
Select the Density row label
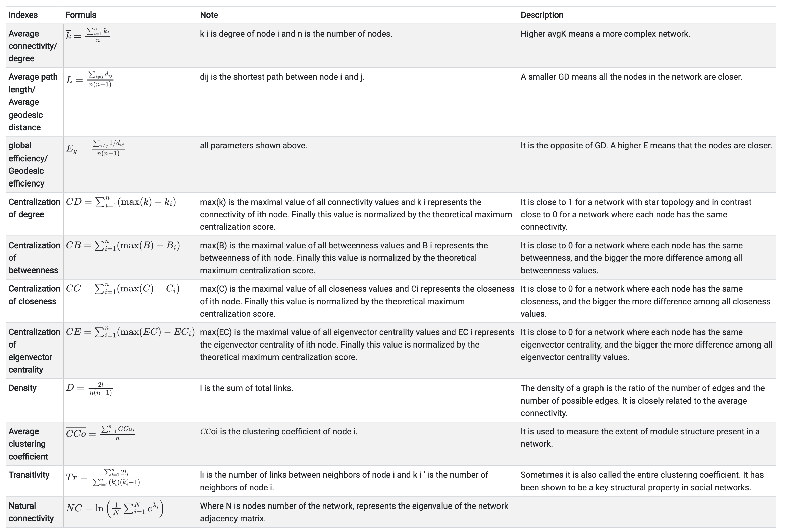tap(22, 388)
